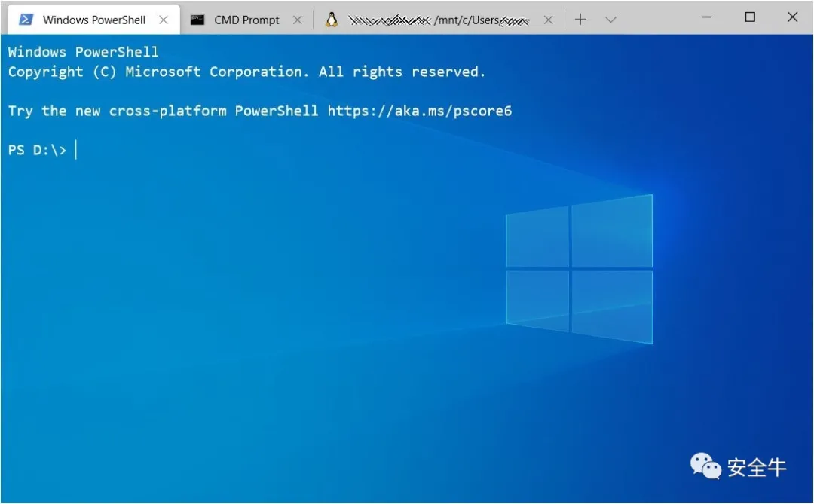Open the new tab profile dropdown chevron
Screen dimensions: 814x504
coord(610,20)
